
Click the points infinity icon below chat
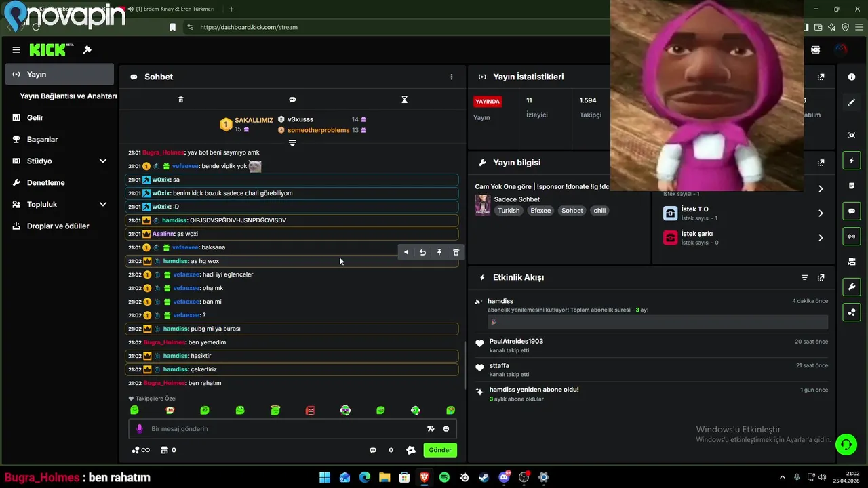pos(140,450)
